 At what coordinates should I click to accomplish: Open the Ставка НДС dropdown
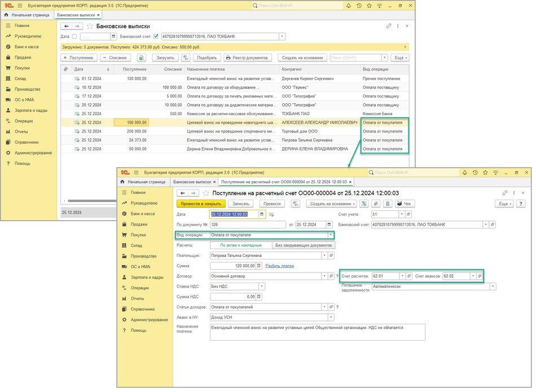point(262,286)
